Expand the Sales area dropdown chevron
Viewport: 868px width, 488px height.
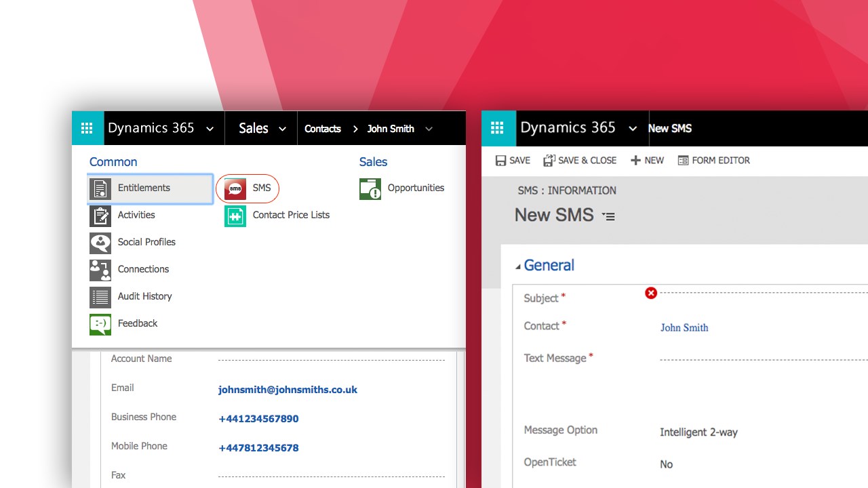283,129
